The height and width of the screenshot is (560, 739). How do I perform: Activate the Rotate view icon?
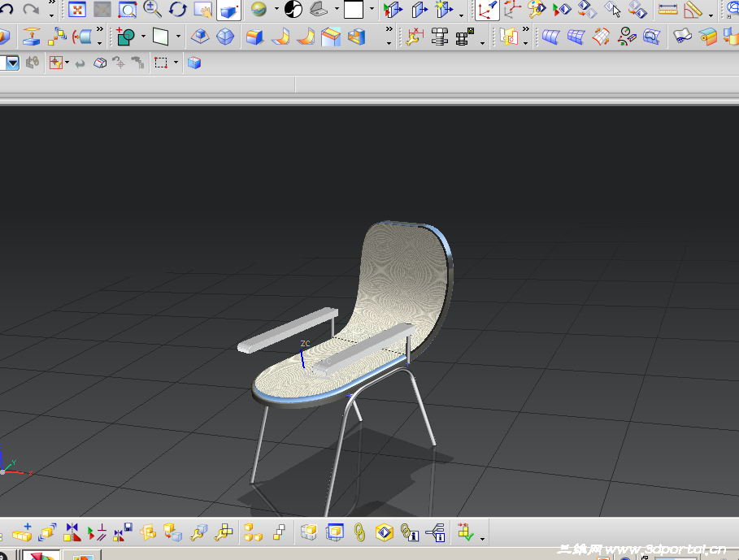pos(178,9)
